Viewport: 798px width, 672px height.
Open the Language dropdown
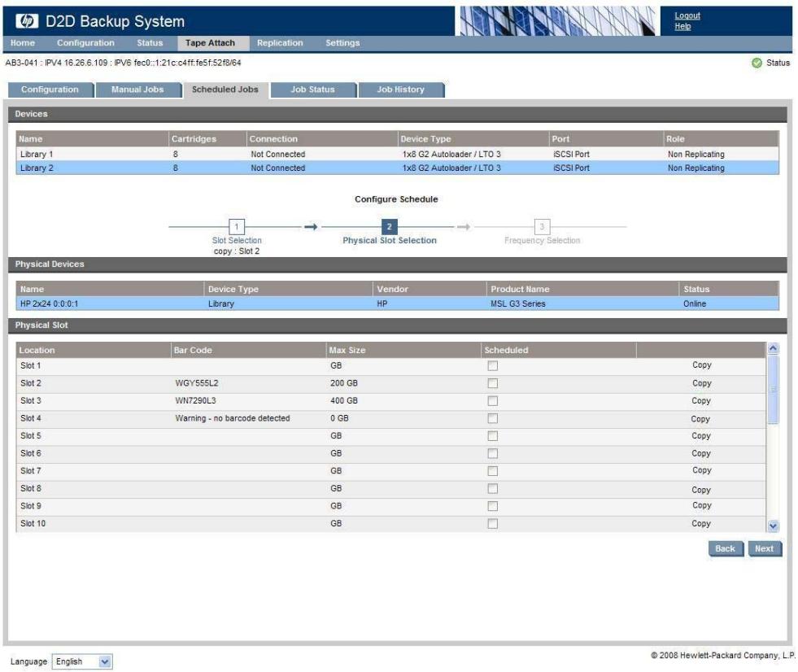(81, 661)
